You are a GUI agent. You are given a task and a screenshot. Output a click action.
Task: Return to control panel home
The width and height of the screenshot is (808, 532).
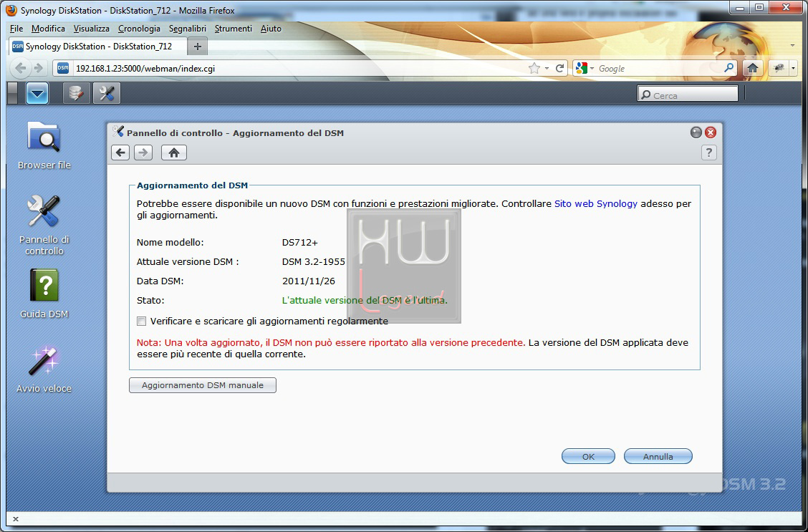(174, 153)
